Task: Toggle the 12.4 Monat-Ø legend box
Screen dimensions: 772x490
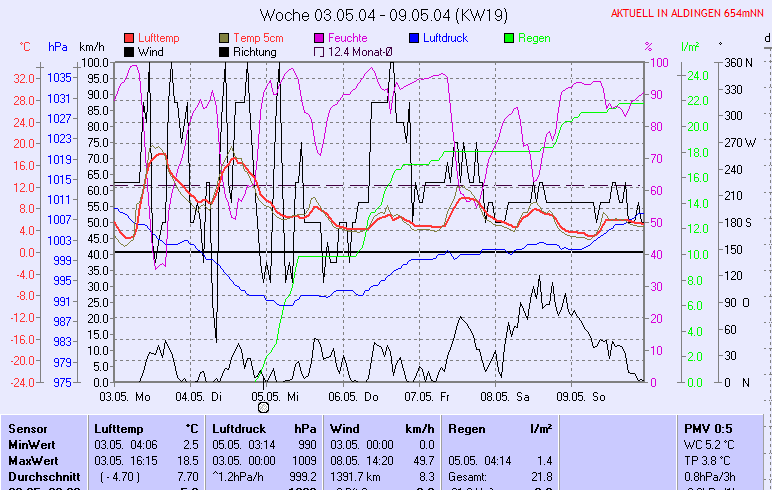Action: pos(319,51)
